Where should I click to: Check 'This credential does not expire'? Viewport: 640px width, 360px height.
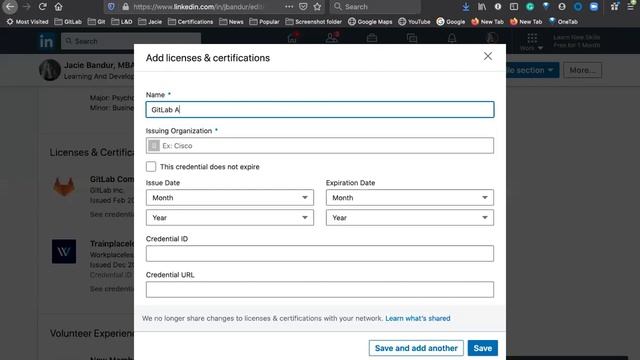click(151, 167)
